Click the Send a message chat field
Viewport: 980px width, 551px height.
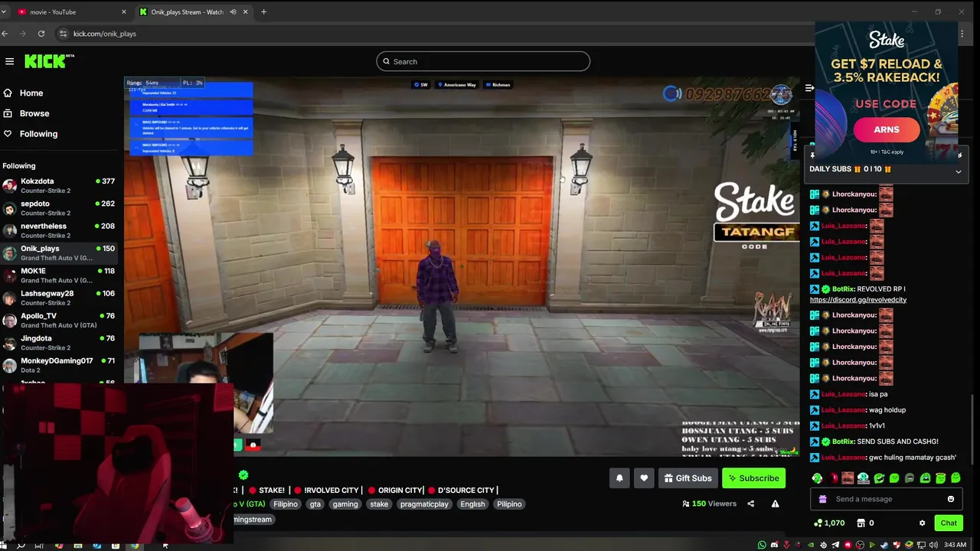click(x=887, y=499)
